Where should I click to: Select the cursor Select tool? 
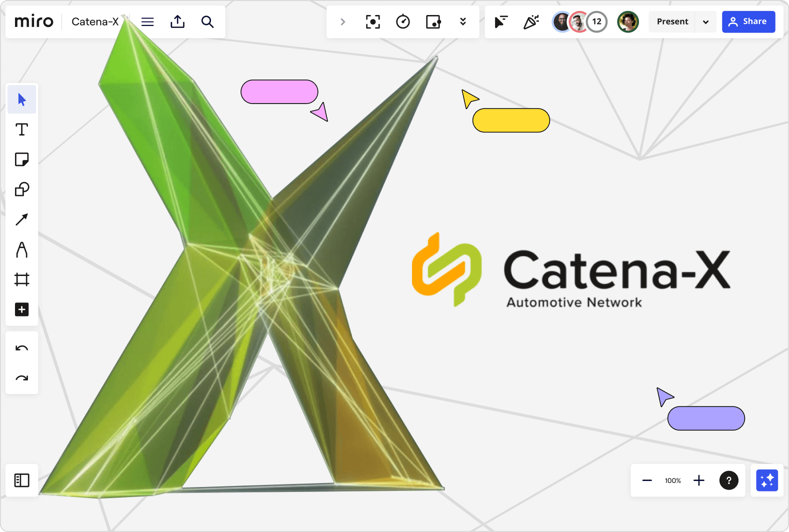coord(21,99)
